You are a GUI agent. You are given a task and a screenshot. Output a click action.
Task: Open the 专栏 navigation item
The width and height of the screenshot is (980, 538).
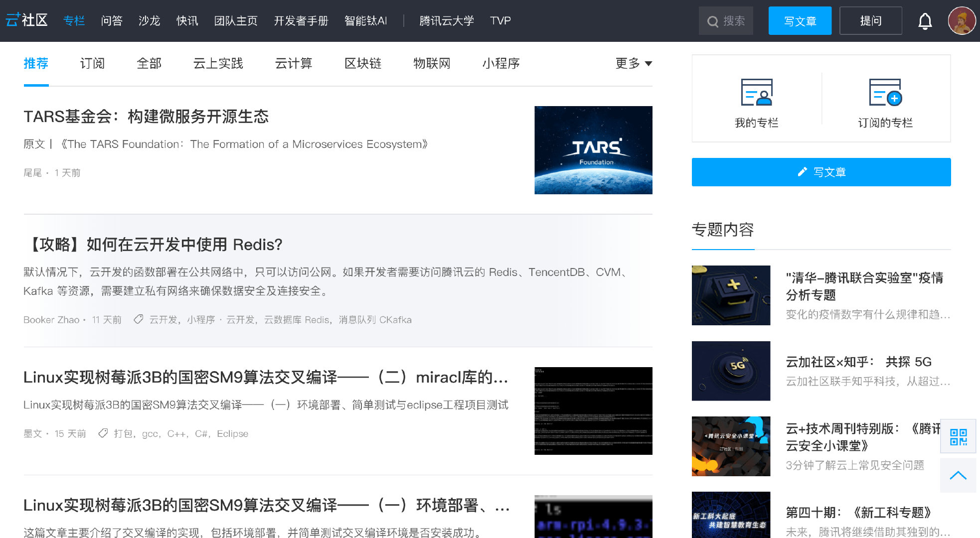[x=74, y=20]
